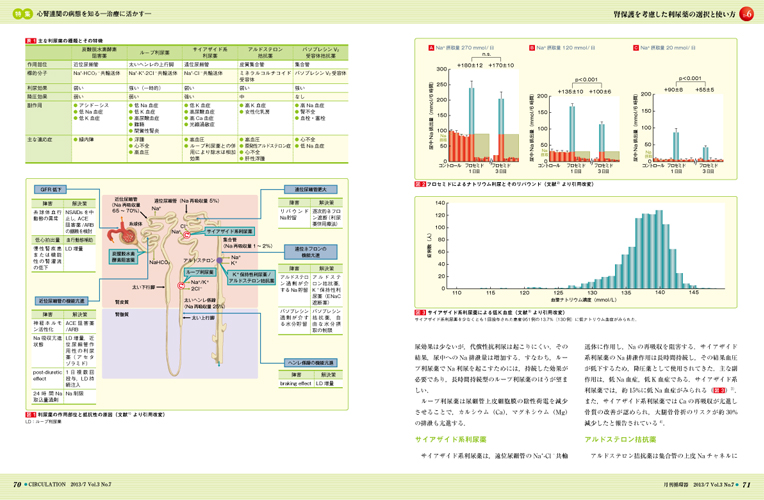Click the 'braking effect' table cell

pos(296,384)
